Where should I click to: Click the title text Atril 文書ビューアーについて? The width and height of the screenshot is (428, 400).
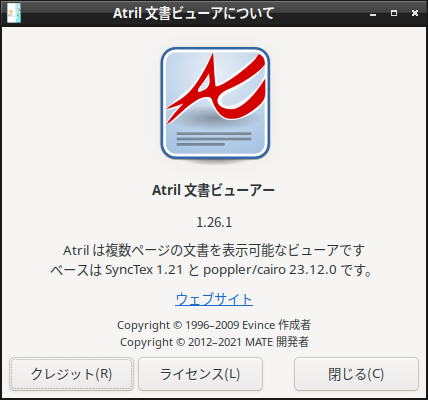pos(194,14)
